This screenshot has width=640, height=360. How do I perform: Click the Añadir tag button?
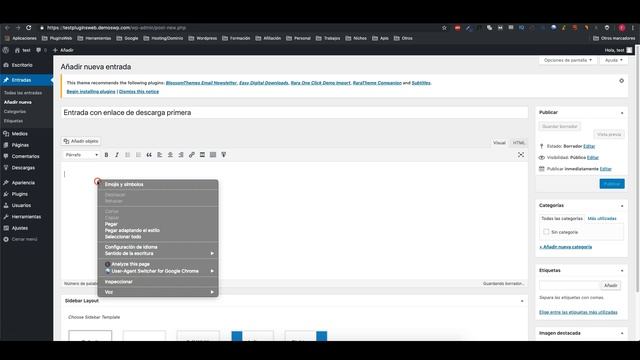pyautogui.click(x=611, y=285)
